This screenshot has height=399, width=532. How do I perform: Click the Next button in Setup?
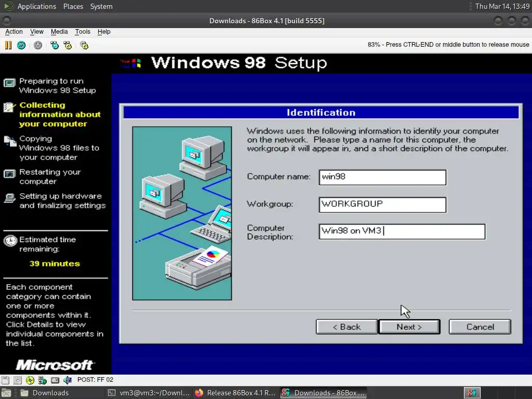coord(409,327)
